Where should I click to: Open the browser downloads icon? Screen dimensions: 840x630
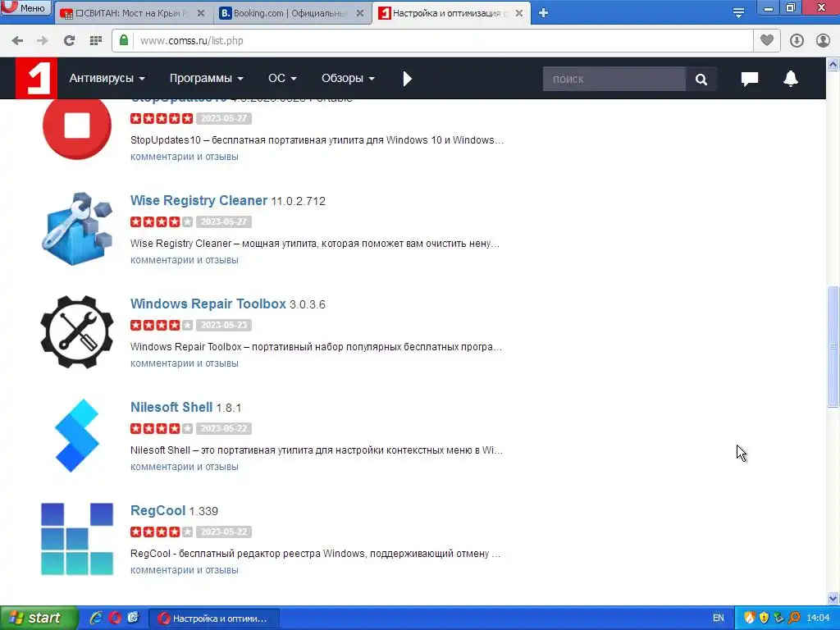tap(797, 40)
